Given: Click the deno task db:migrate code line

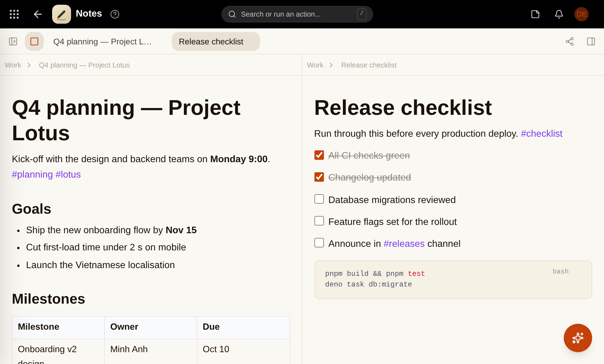Looking at the screenshot, I should pos(369,284).
